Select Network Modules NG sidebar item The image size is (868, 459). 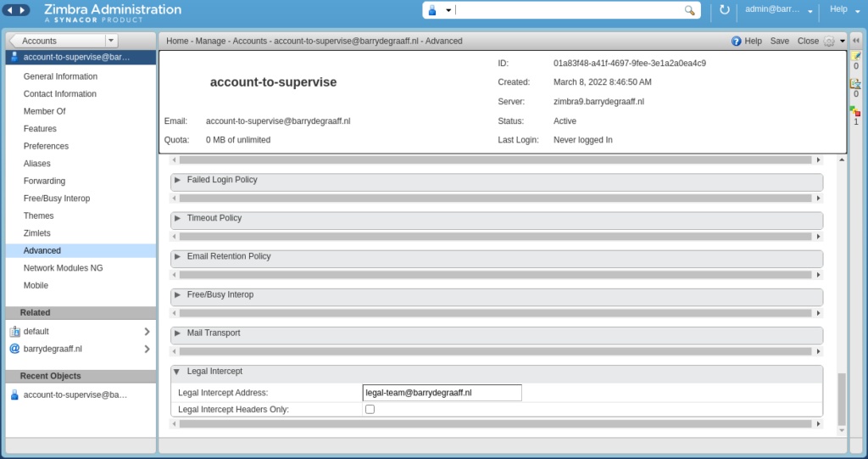63,268
